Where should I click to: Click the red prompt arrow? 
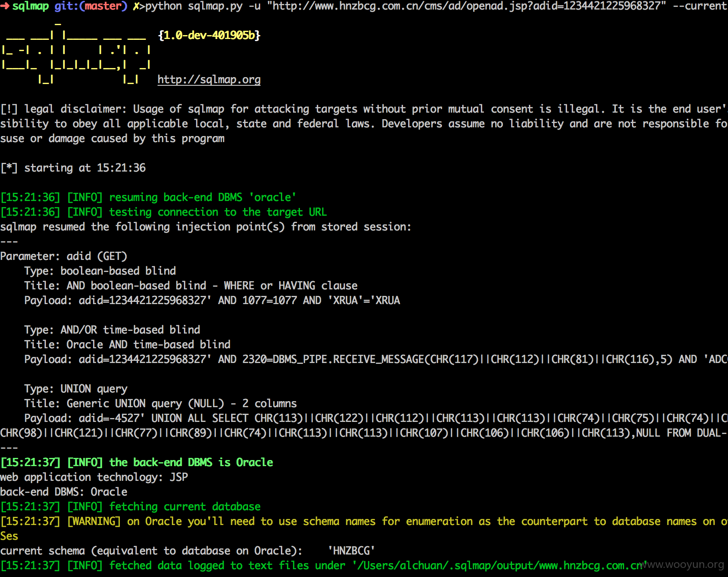coord(5,6)
